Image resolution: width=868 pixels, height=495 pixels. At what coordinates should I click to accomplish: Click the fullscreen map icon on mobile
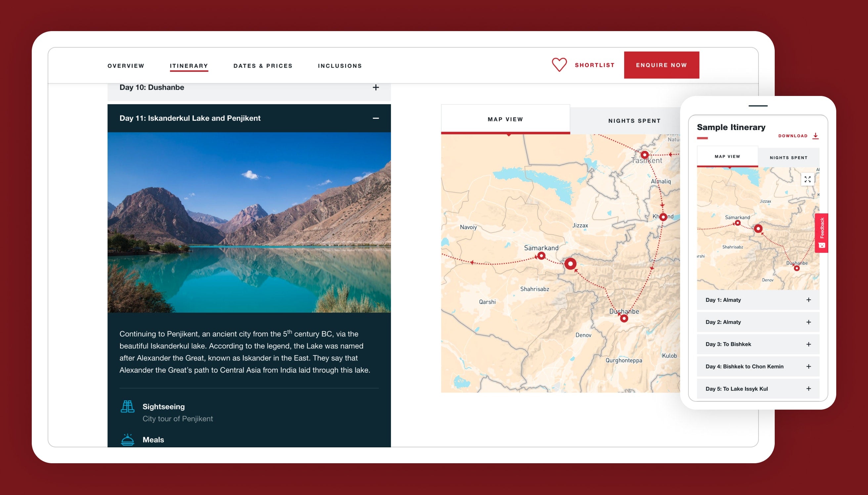(x=807, y=179)
